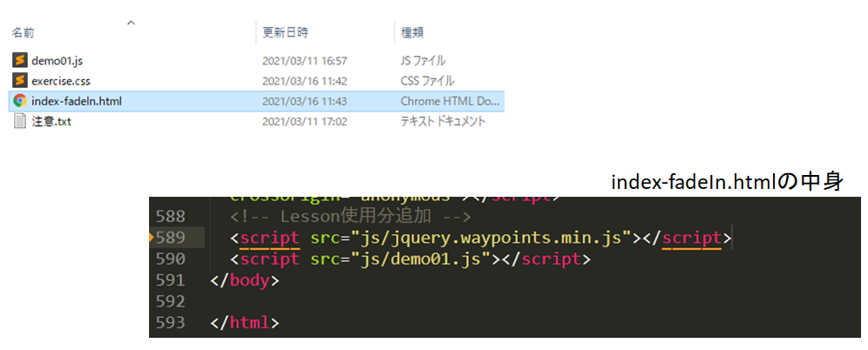Click line number 592 in the gutter
This screenshot has height=350, width=868.
tap(171, 301)
